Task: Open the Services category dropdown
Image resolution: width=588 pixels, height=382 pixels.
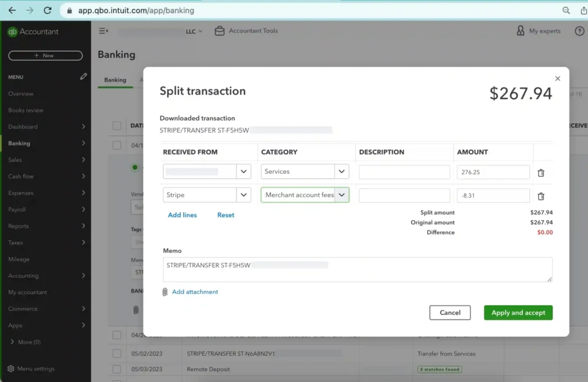Action: tap(342, 171)
